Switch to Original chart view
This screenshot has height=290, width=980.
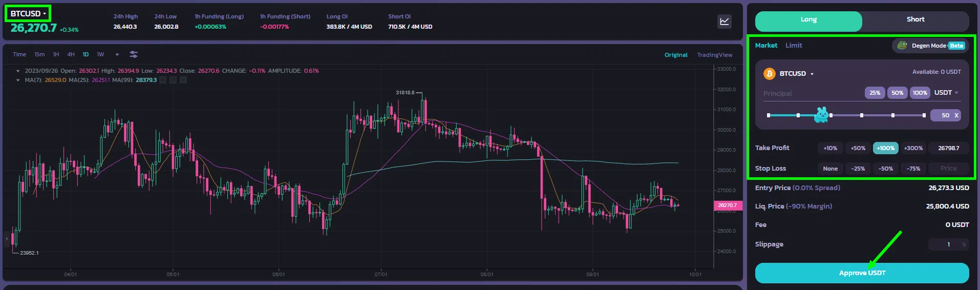click(x=676, y=55)
